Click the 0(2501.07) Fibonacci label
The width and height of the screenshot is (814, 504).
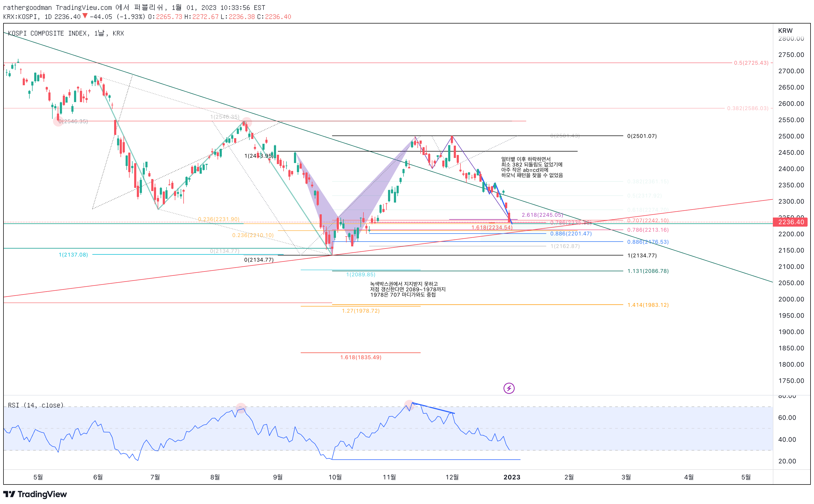[x=642, y=136]
